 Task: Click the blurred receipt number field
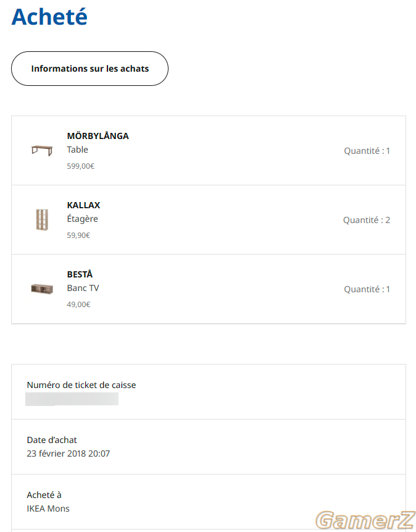[x=72, y=399]
